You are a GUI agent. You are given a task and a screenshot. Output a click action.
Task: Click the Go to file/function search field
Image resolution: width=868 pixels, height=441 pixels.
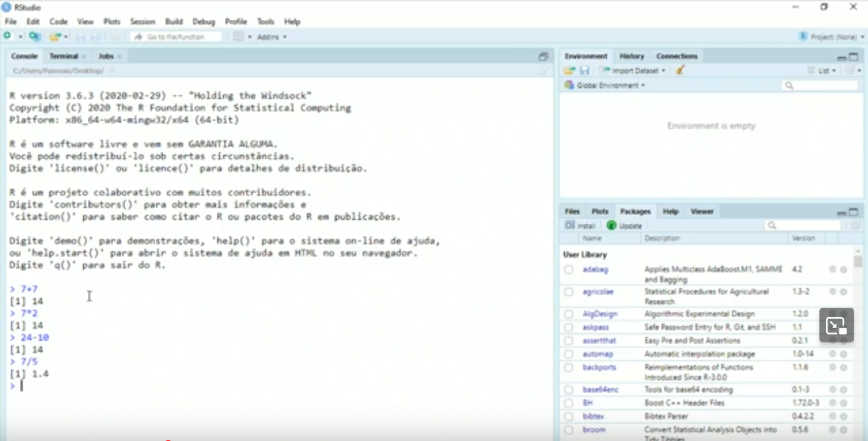[x=177, y=37]
